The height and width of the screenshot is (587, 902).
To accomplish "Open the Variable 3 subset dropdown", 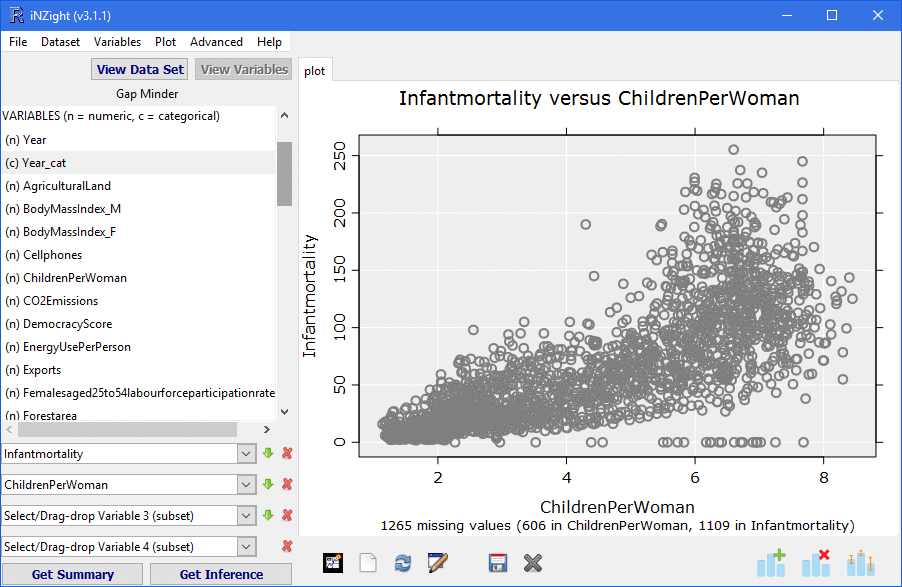I will tap(247, 516).
